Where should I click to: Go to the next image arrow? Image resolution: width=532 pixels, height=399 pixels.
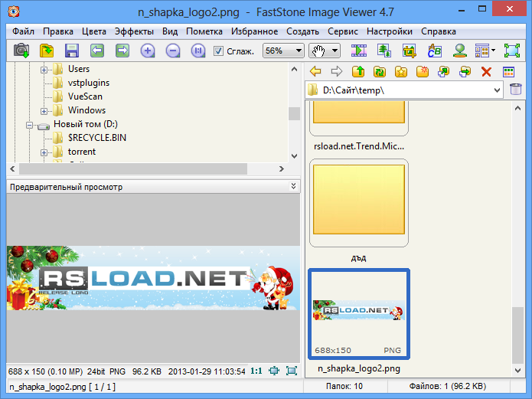pos(122,51)
